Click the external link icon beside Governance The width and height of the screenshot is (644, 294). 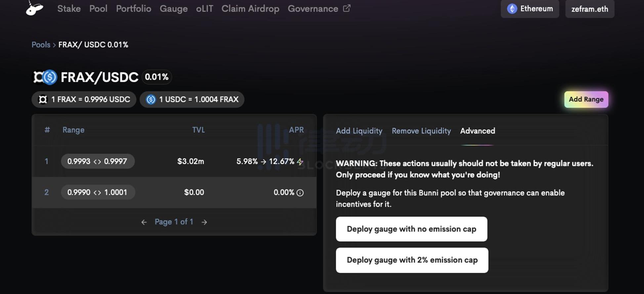347,8
